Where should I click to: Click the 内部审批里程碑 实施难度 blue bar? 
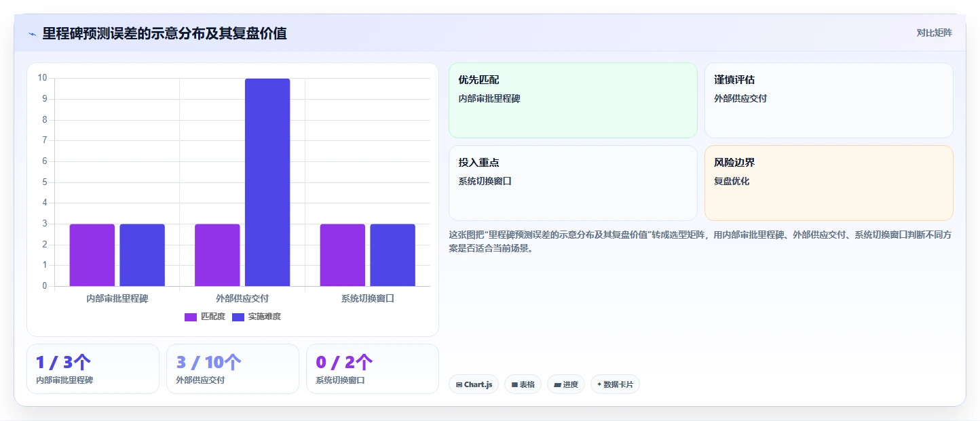(143, 255)
